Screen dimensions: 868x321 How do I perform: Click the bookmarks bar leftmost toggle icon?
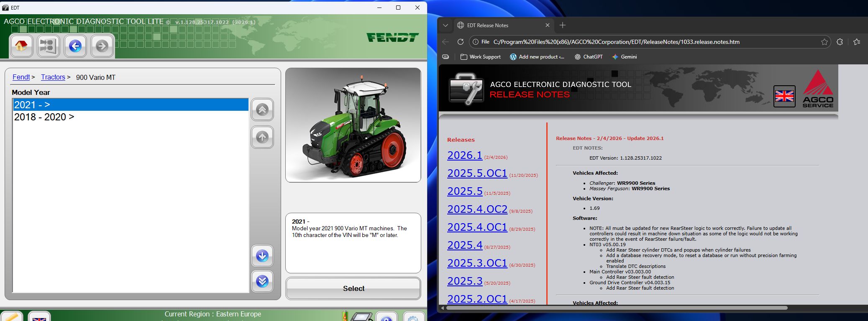click(x=446, y=57)
